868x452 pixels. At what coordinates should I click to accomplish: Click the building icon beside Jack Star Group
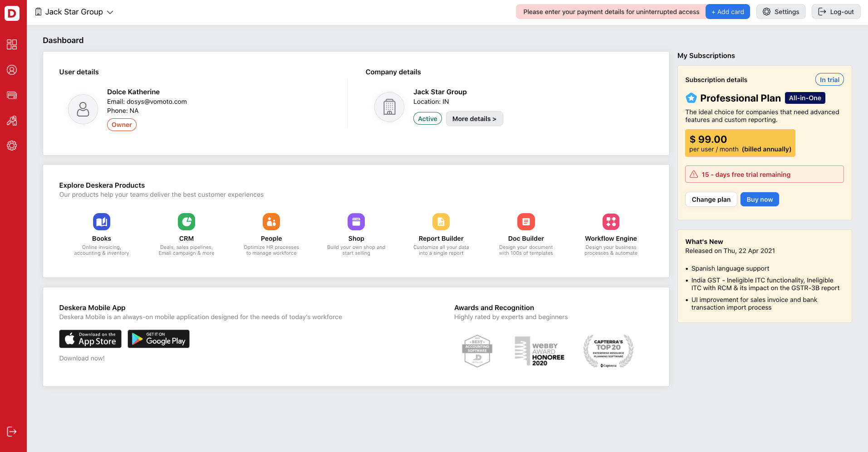pyautogui.click(x=39, y=12)
